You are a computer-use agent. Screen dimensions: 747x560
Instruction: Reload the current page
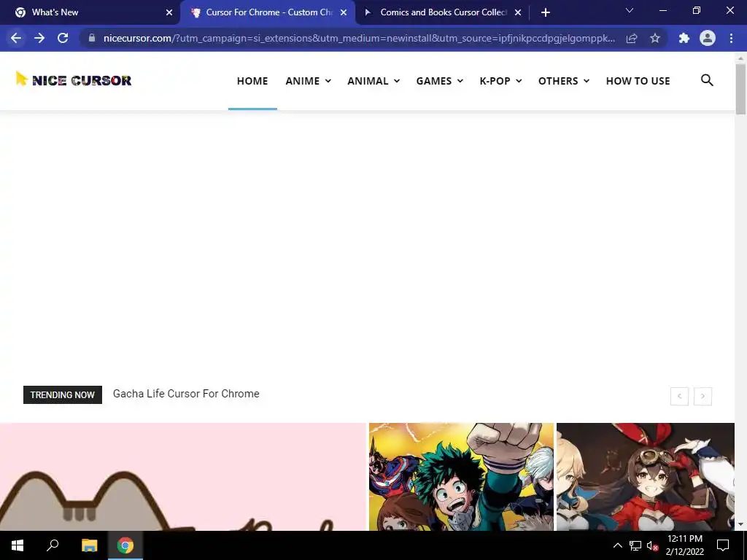coord(63,38)
